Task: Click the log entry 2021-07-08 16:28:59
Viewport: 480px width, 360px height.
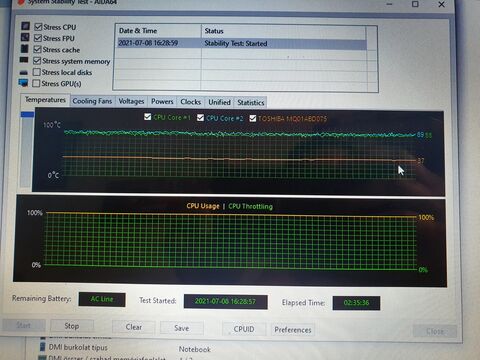Action: pos(148,43)
